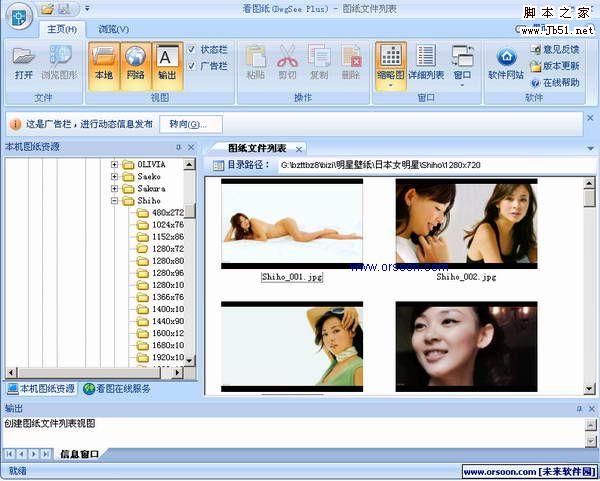Close the 本机图纸资源 panel
Screen dimensions: 600x481
[191, 147]
